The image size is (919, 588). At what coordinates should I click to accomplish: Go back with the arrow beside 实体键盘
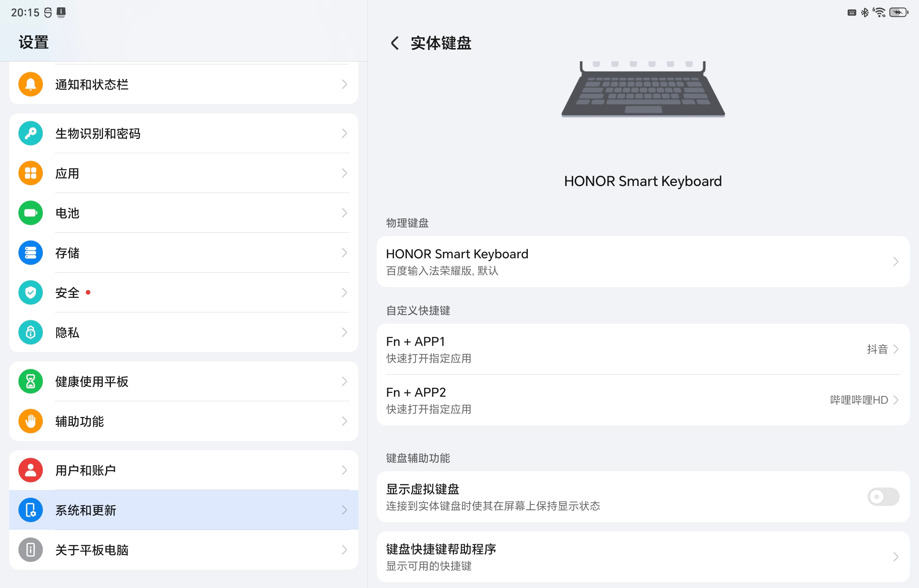(395, 43)
